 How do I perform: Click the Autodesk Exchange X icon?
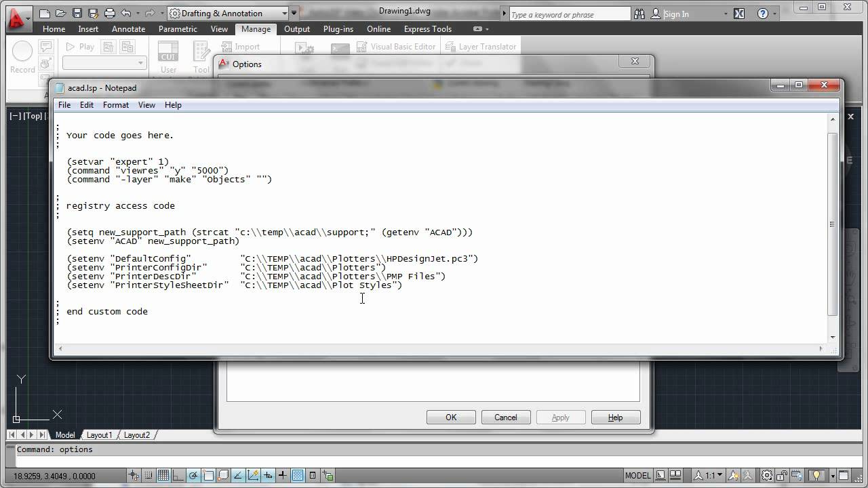(739, 14)
